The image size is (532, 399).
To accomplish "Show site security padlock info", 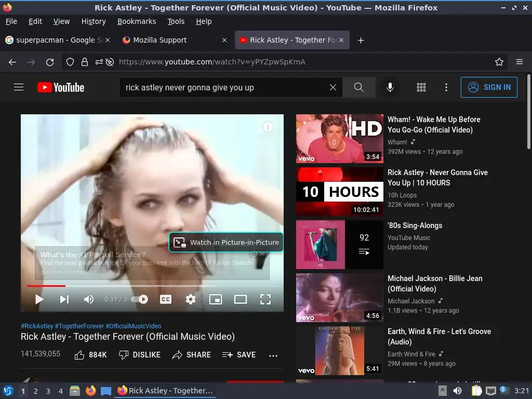I will point(85,62).
